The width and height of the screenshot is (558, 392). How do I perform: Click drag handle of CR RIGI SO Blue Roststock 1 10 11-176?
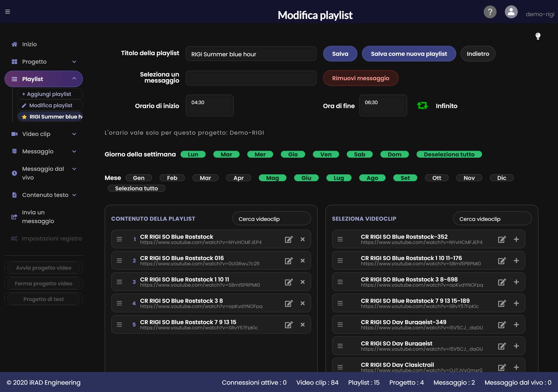click(340, 261)
